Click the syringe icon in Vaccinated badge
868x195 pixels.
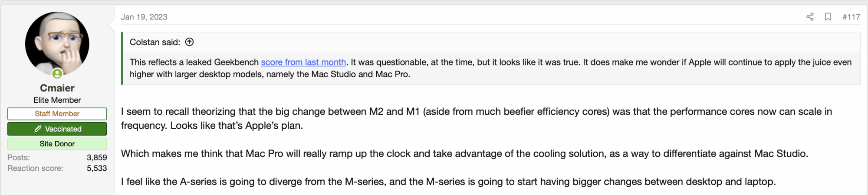[x=38, y=129]
